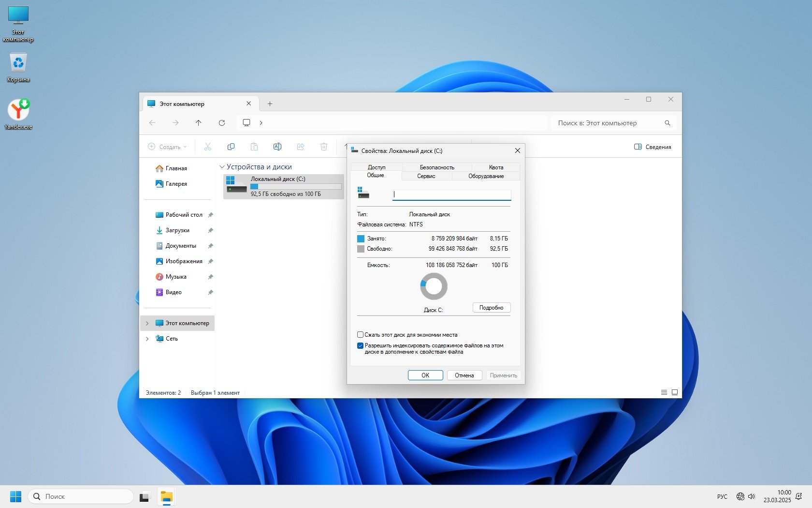The image size is (812, 508).
Task: Click the disk label text field
Action: 451,194
